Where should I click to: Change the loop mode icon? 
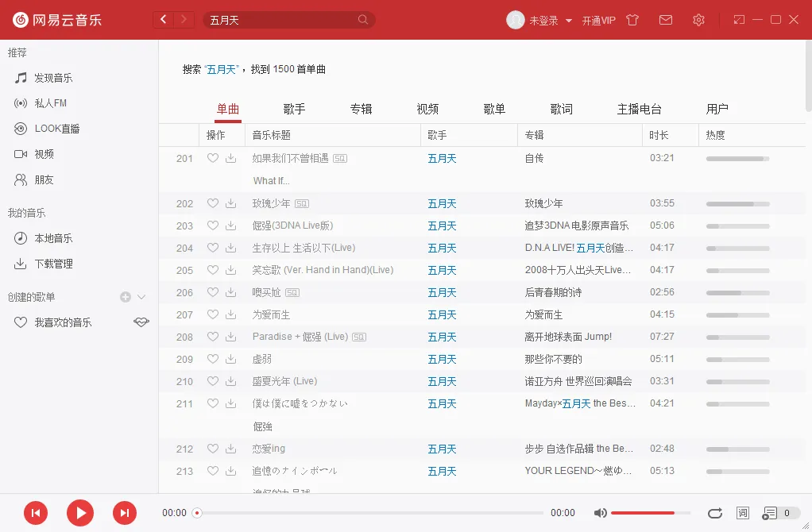[714, 513]
